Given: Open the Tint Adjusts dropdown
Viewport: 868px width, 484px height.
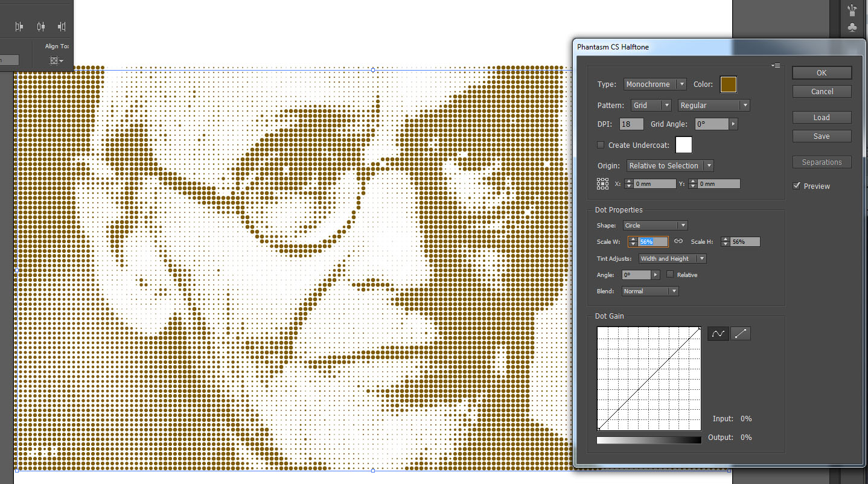Looking at the screenshot, I should (672, 258).
